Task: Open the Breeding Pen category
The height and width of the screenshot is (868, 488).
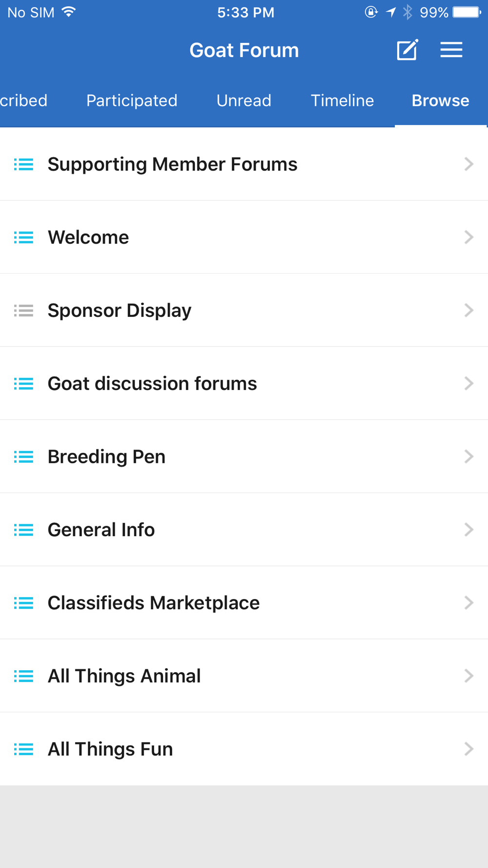Action: [106, 457]
